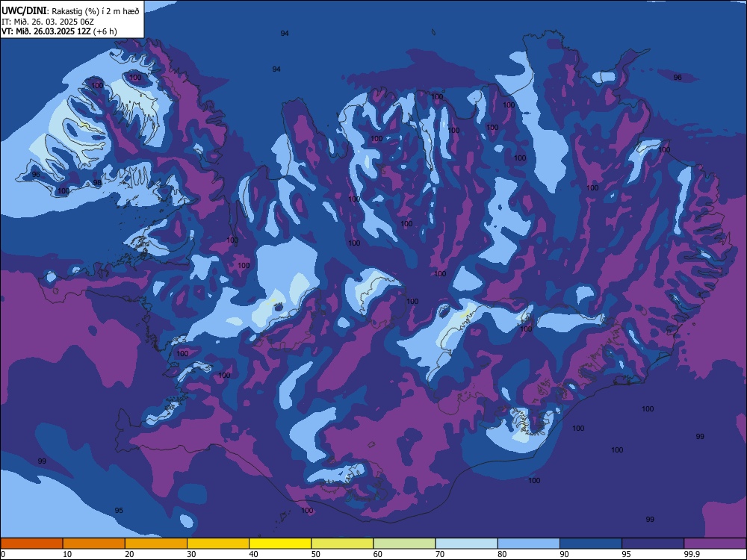Click the legend tick label '10'
747x560 pixels.
67,554
